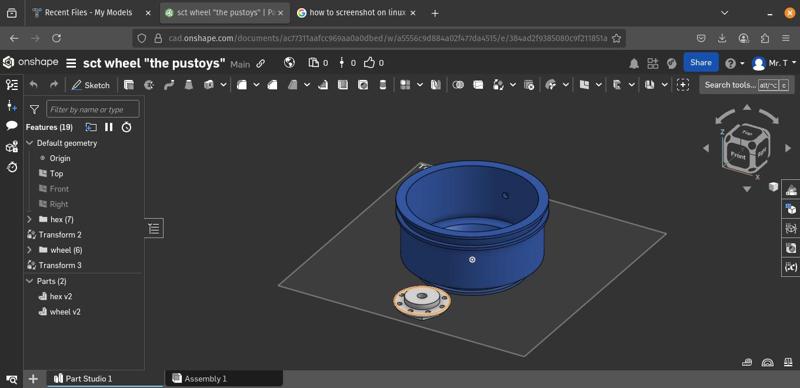Open a new browser tab
The height and width of the screenshot is (388, 800).
tap(435, 13)
